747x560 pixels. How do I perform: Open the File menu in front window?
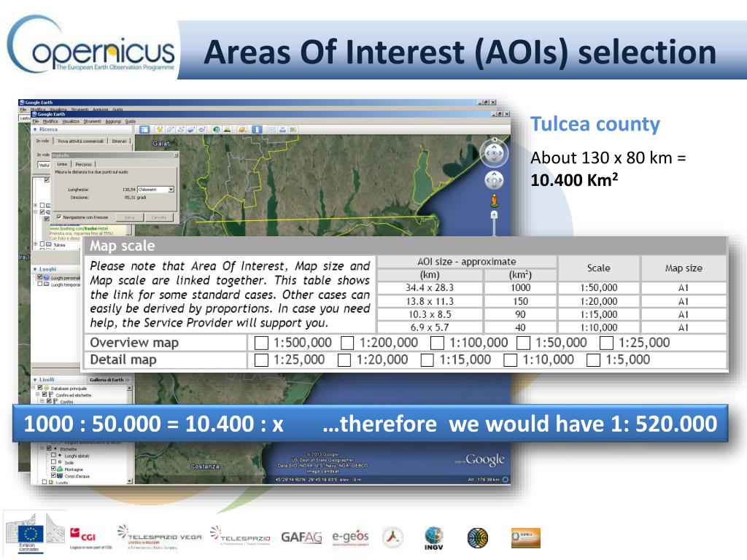pos(36,122)
